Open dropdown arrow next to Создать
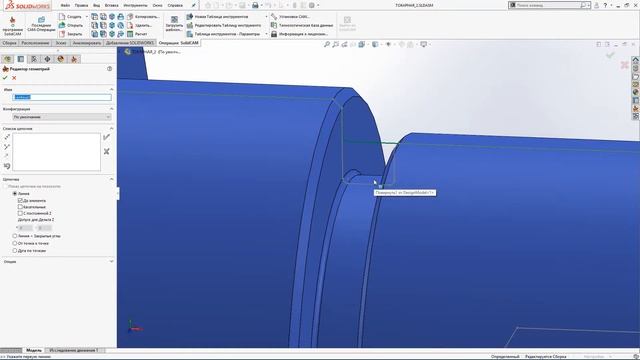The image size is (640, 360). click(87, 17)
